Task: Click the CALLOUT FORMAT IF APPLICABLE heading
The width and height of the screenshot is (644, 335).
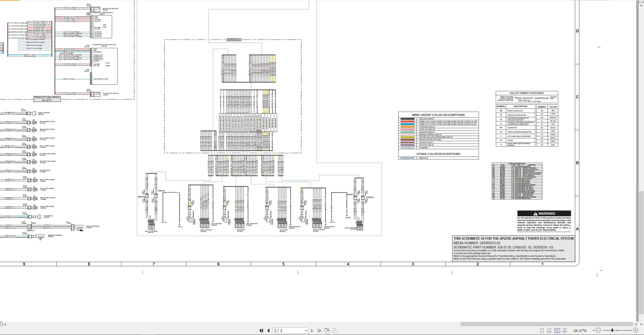Action: tap(527, 93)
